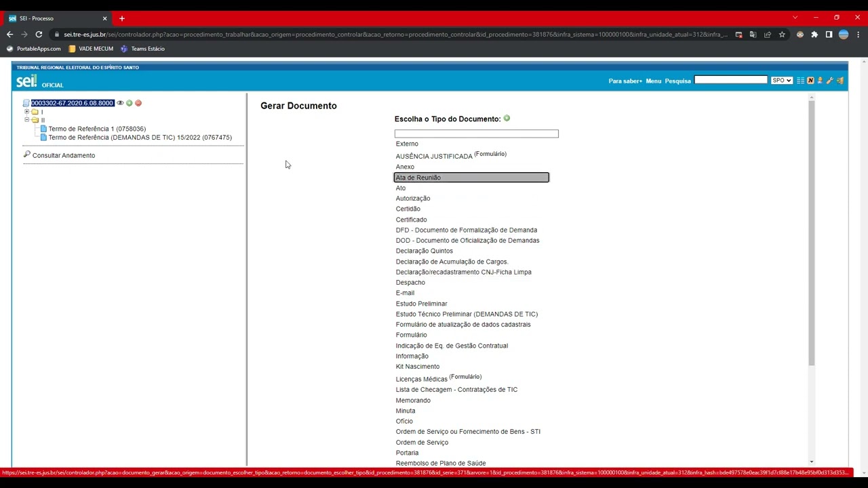Viewport: 868px width, 488px height.
Task: Open Termo de Referência (DEMANDAS DE TIC) 15/2022
Action: (x=140, y=138)
